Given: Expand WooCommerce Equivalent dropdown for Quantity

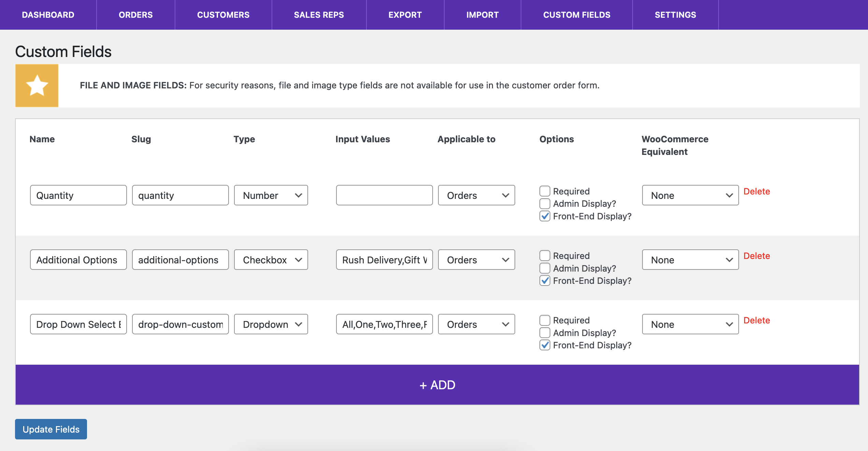Looking at the screenshot, I should [690, 194].
